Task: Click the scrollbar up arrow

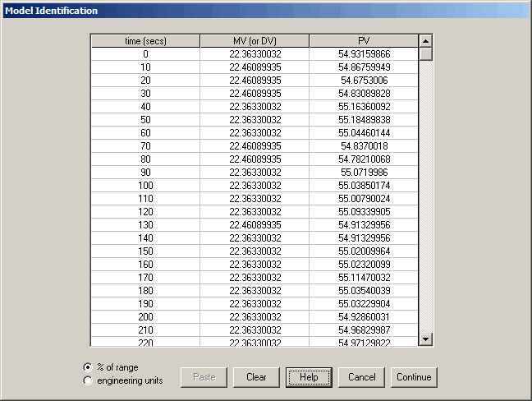Action: point(425,40)
